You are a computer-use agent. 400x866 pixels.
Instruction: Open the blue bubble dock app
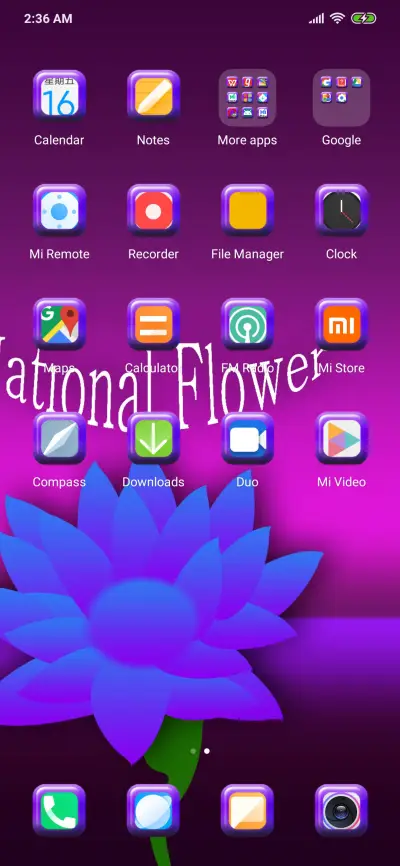pos(154,810)
